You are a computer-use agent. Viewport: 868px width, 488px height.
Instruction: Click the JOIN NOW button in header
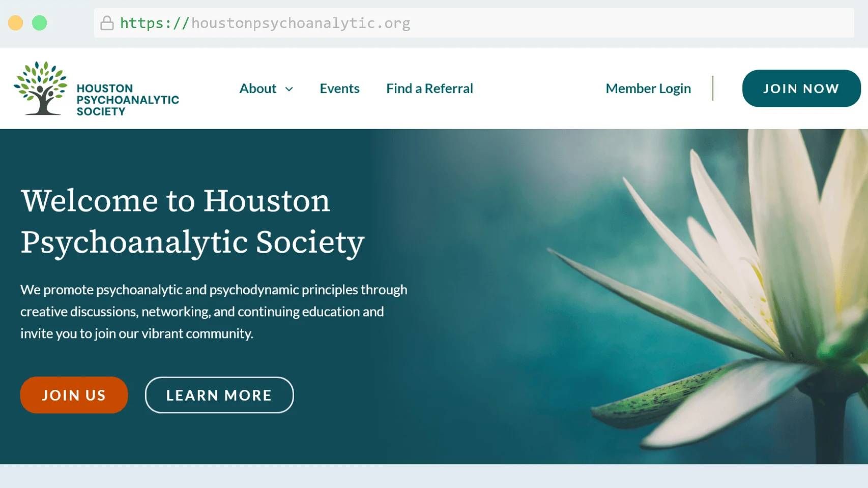[801, 88]
